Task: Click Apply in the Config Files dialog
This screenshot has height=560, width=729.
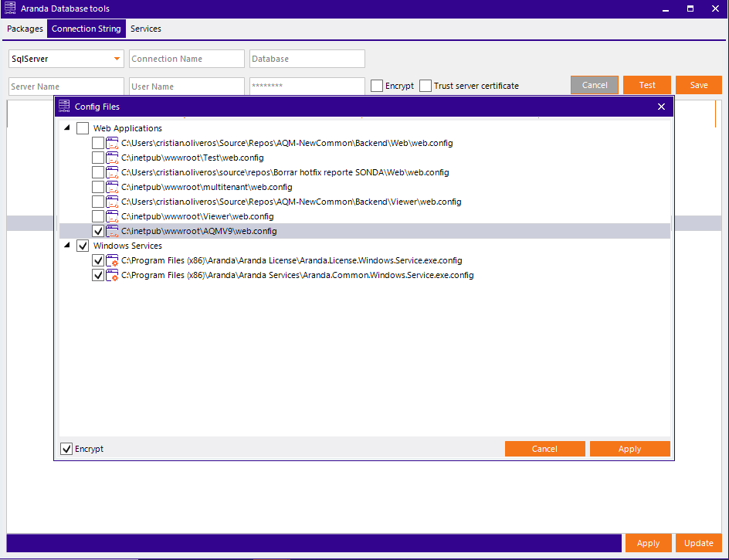Action: click(630, 449)
